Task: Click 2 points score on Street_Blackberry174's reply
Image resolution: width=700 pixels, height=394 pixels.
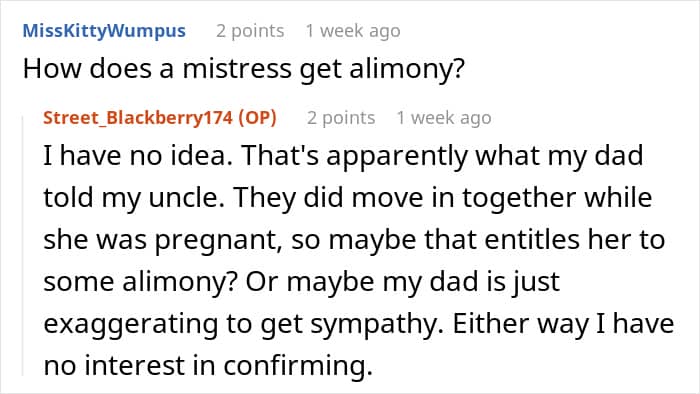Action: 341,118
